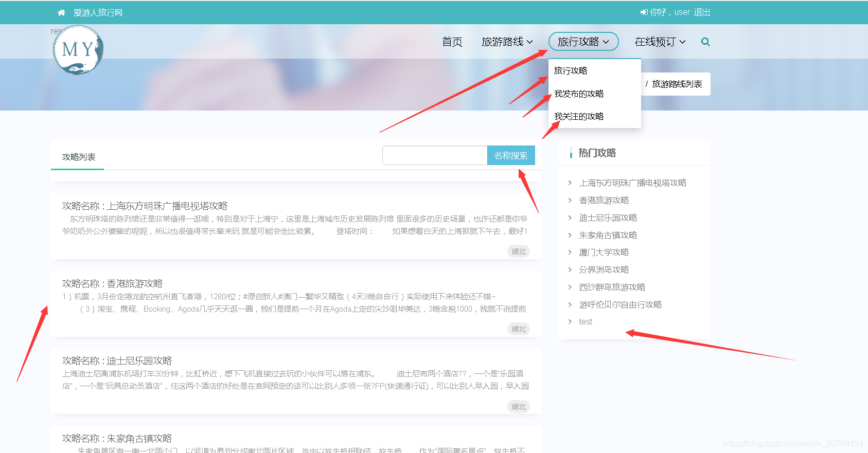This screenshot has width=868, height=453.
Task: Click chevron beside 西沙群岛旅游攻略 in hot list
Action: pyautogui.click(x=570, y=287)
